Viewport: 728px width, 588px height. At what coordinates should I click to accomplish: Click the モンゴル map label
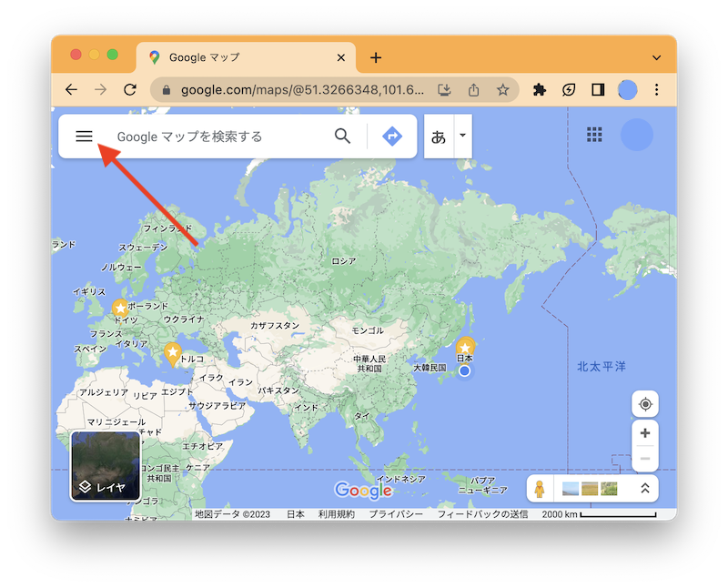[x=368, y=330]
